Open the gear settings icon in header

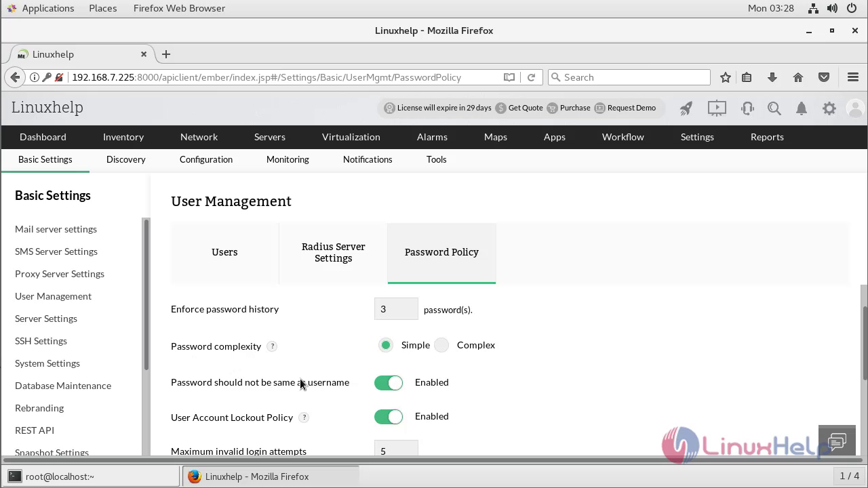(829, 108)
